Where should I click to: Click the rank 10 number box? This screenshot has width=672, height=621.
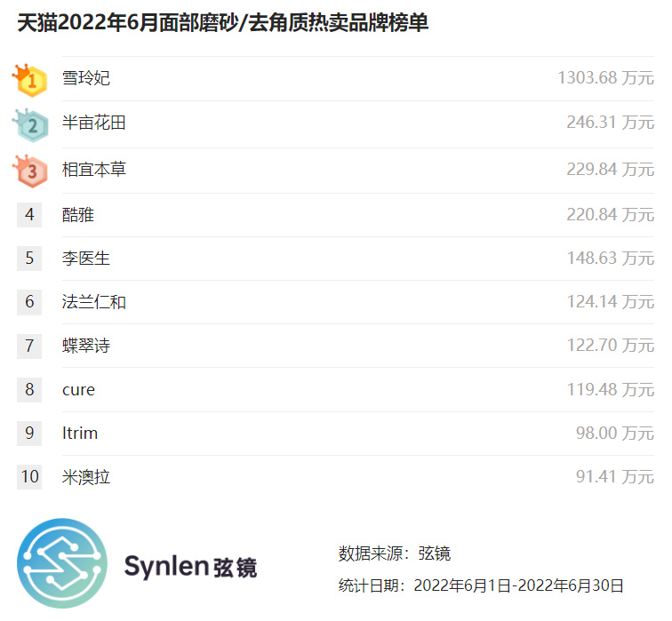coord(29,477)
